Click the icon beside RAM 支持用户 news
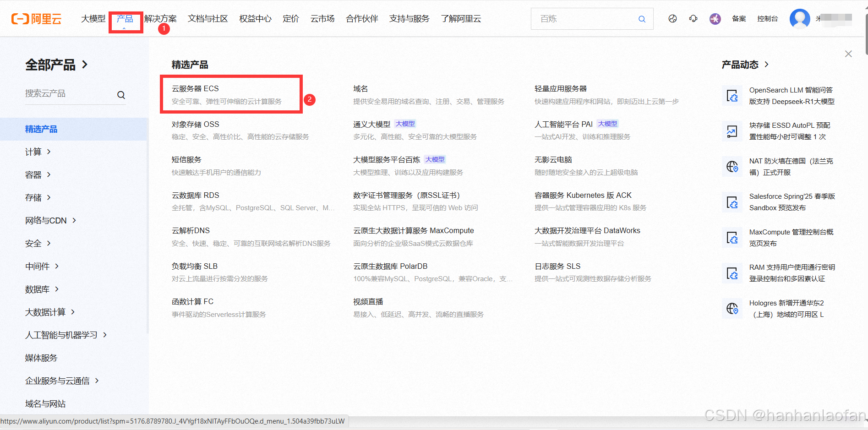 point(732,273)
